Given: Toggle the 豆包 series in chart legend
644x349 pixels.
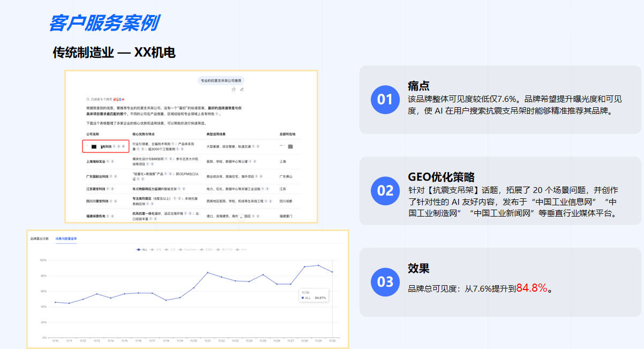Looking at the screenshot, I should 156,249.
